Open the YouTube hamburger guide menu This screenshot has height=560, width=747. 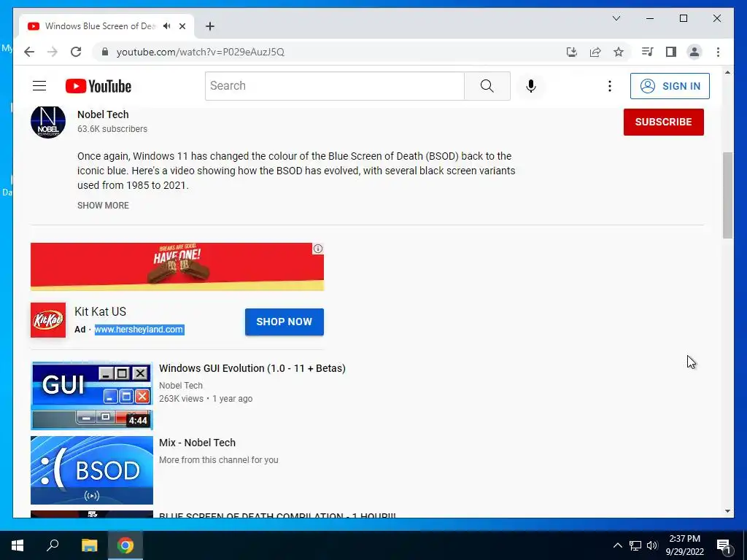[x=39, y=86]
